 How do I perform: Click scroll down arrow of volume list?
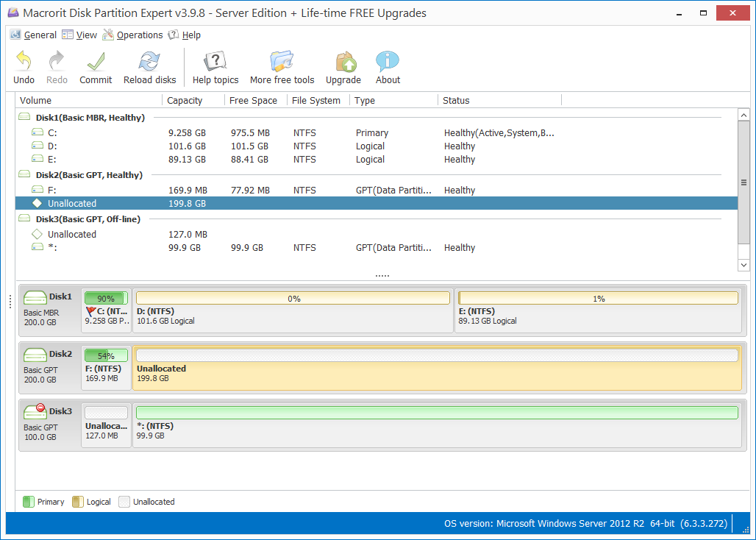[x=743, y=265]
